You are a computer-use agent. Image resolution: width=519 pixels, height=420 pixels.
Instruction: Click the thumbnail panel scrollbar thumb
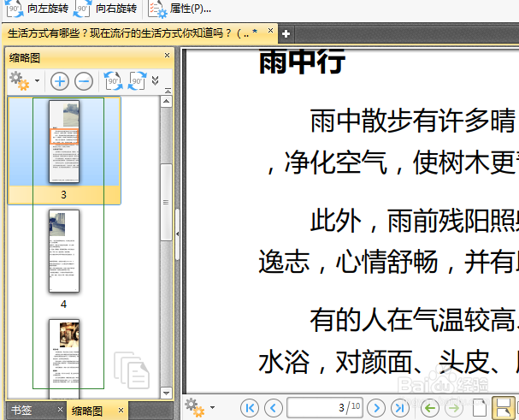(166, 202)
